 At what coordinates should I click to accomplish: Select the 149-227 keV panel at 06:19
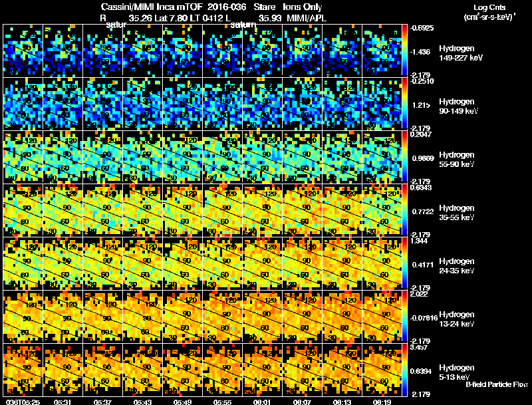382,51
